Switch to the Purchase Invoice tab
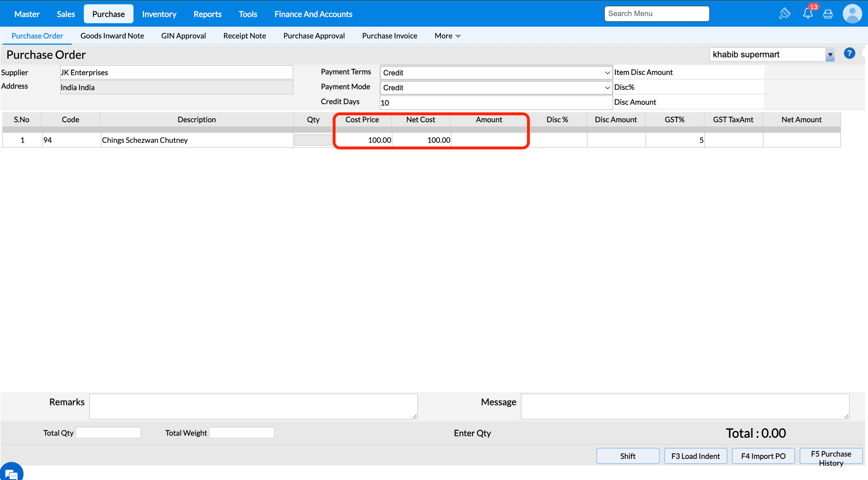Image resolution: width=868 pixels, height=480 pixels. click(x=389, y=36)
